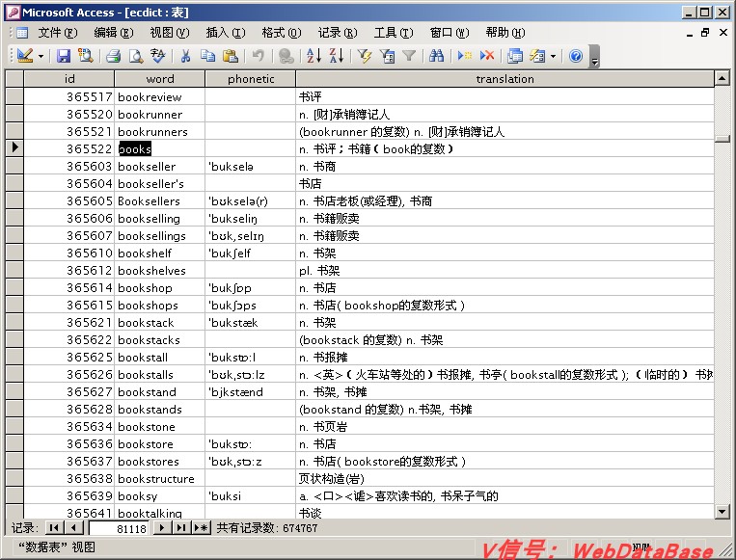Click record number field showing 81118

tap(119, 528)
